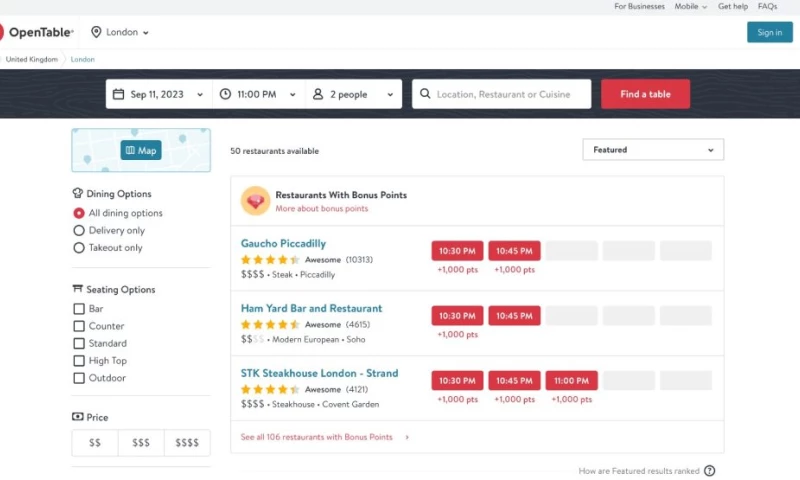This screenshot has width=800, height=480.
Task: Open the 11:00 PM time dropdown
Action: (x=259, y=94)
